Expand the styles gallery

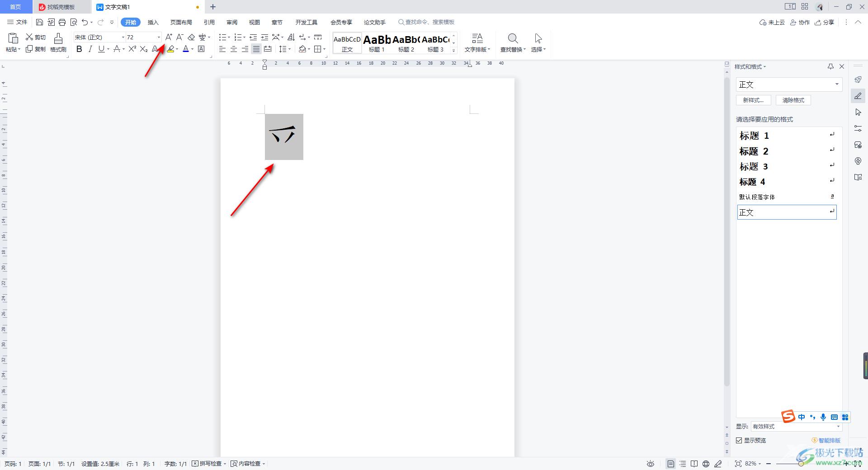[x=454, y=50]
